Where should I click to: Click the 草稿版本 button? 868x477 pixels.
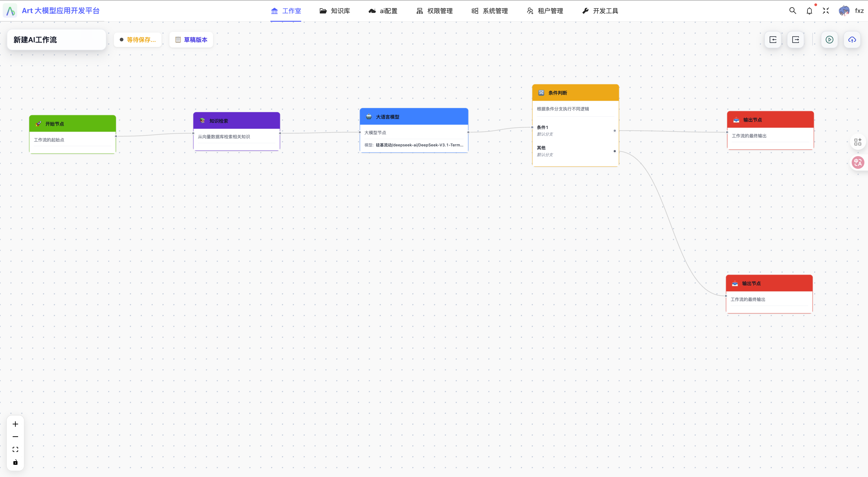click(x=191, y=40)
